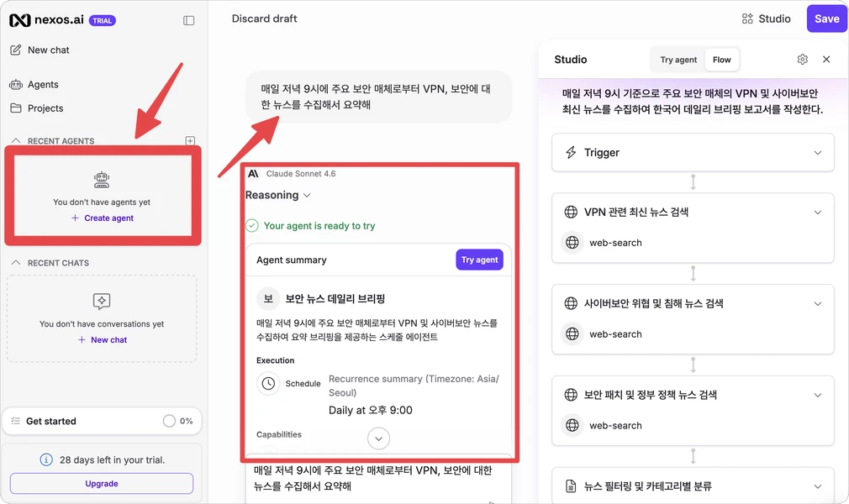Collapse the RECENT CHATS section
The width and height of the screenshot is (849, 504).
[16, 263]
